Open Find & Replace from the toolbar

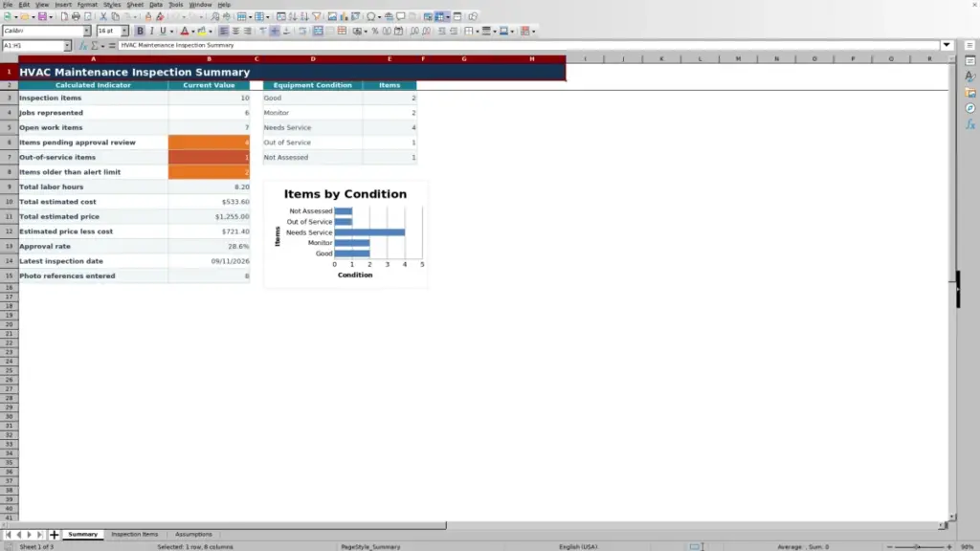(215, 17)
